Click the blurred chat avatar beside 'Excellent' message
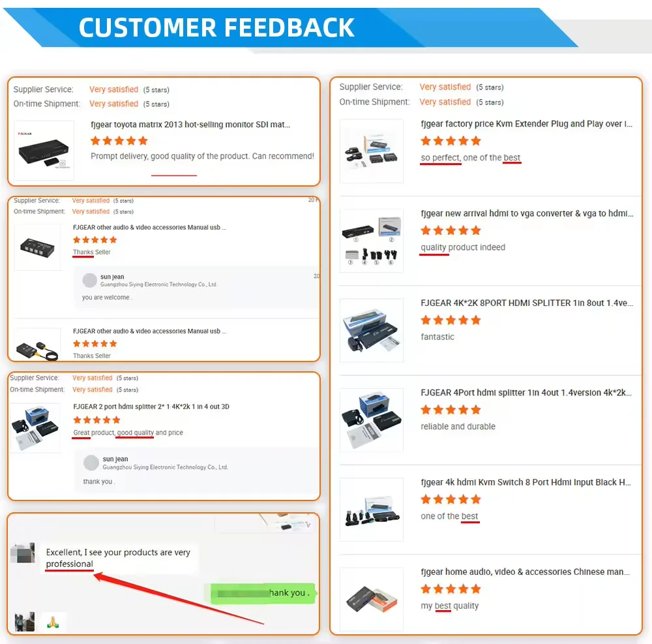The image size is (652, 644). click(22, 553)
